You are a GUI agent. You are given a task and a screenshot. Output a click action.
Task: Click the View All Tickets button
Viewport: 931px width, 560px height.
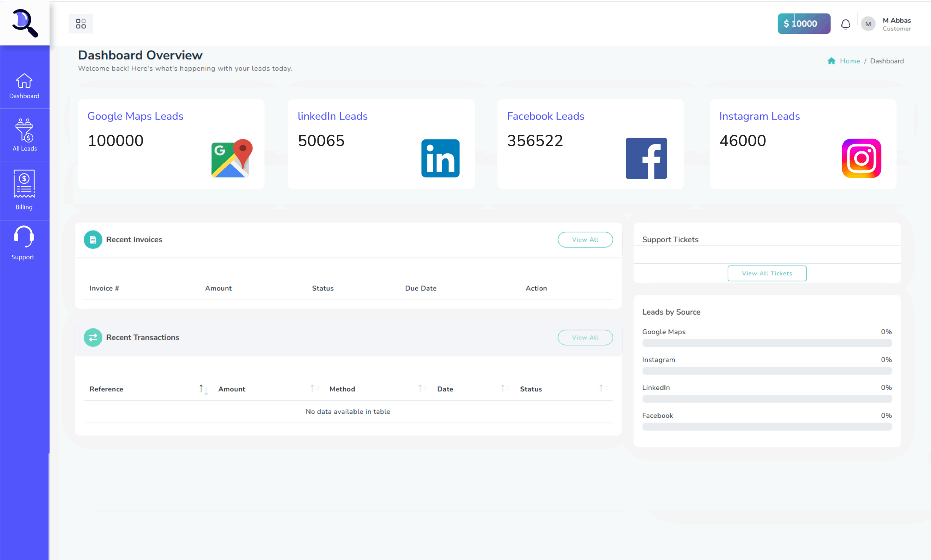(x=767, y=273)
